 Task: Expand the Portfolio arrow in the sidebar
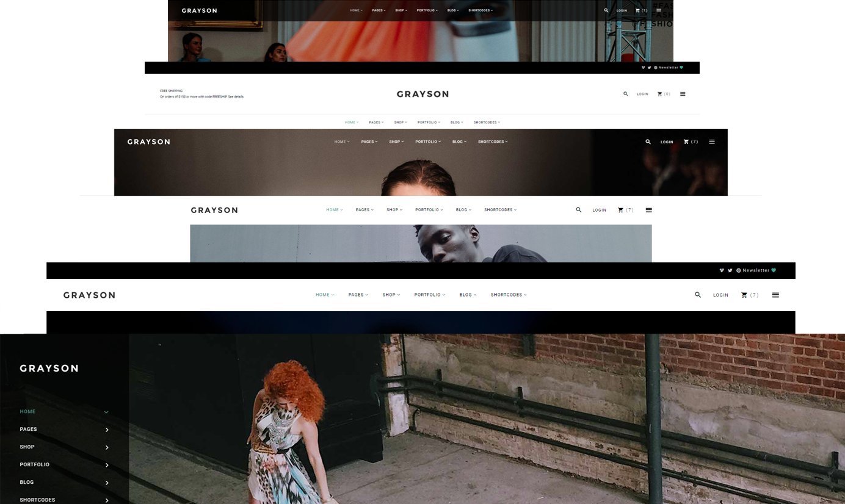click(107, 465)
